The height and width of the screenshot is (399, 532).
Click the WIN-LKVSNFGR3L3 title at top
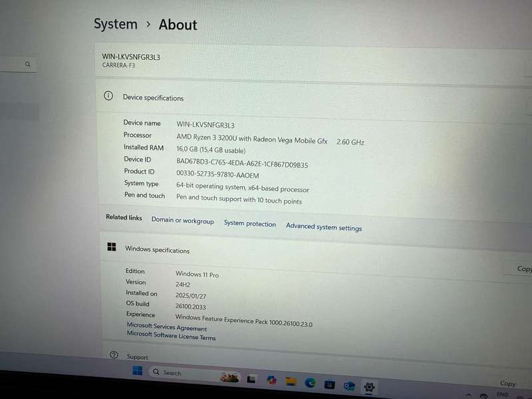tap(131, 57)
